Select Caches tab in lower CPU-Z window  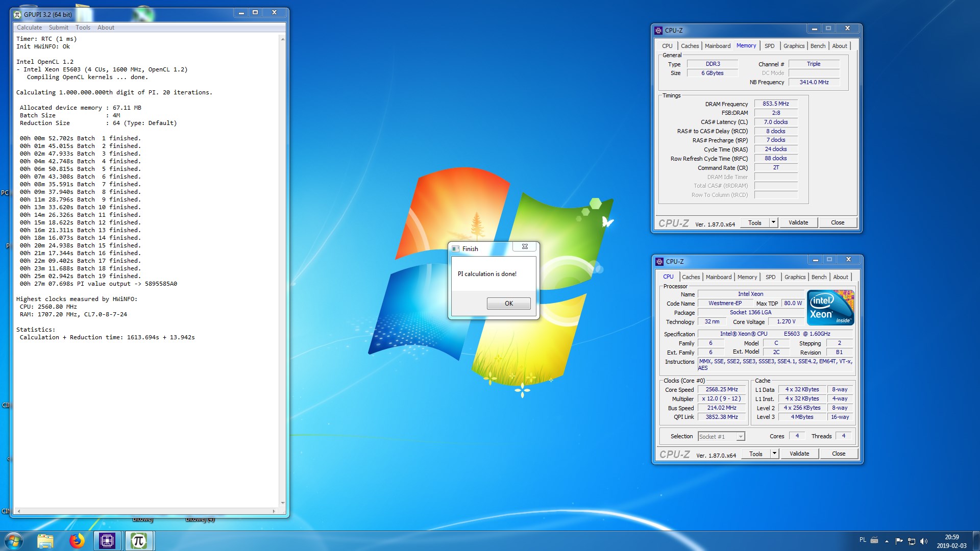click(691, 277)
